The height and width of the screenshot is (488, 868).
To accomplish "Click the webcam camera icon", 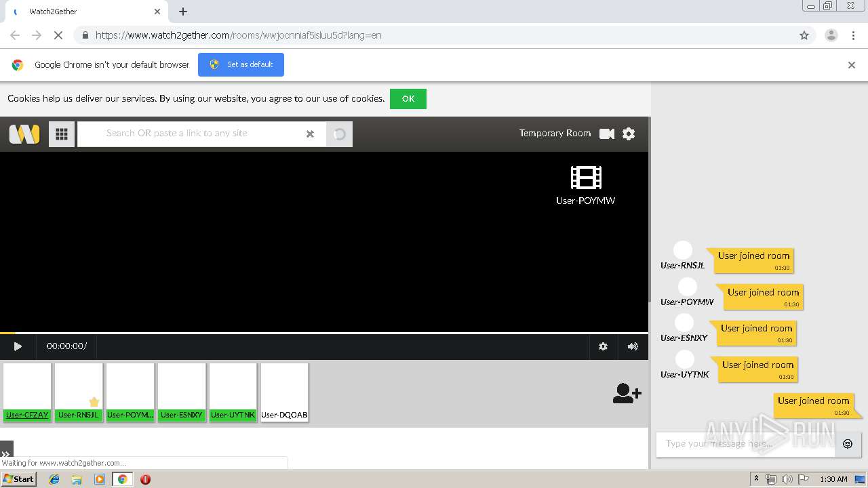I will (607, 134).
